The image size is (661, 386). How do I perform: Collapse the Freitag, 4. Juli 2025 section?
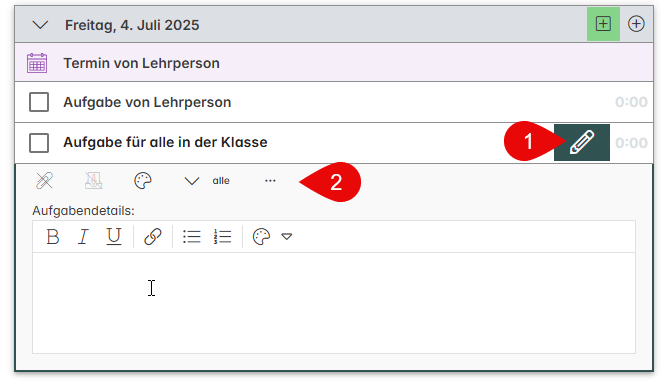[x=40, y=25]
